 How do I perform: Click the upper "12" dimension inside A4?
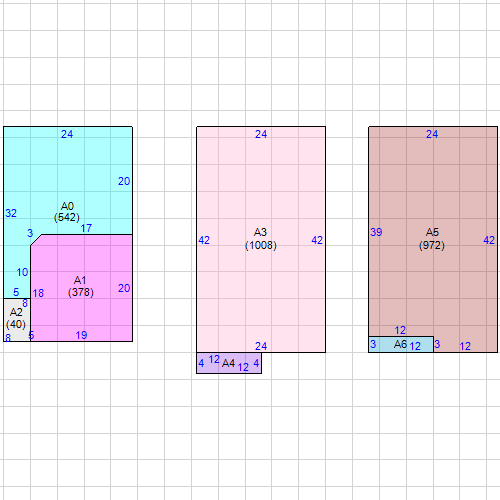214,359
